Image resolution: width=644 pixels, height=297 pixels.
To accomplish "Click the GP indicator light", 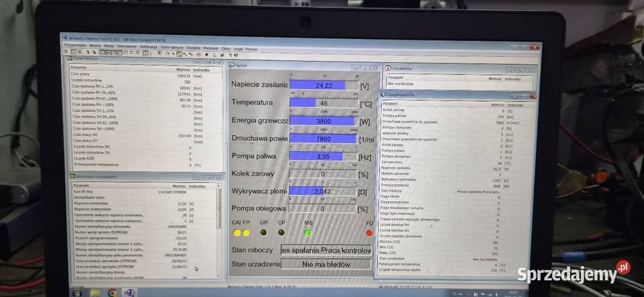I will click(263, 233).
